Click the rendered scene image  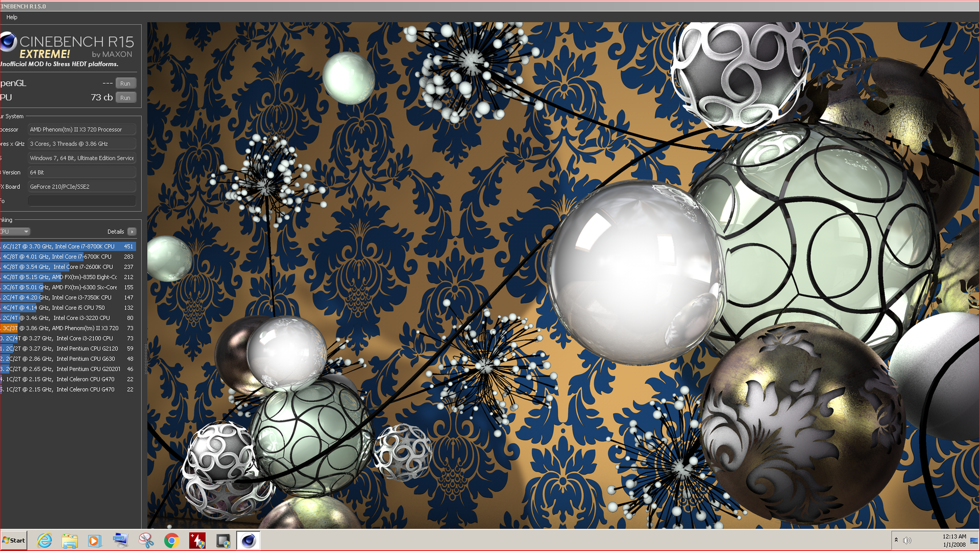tap(563, 275)
